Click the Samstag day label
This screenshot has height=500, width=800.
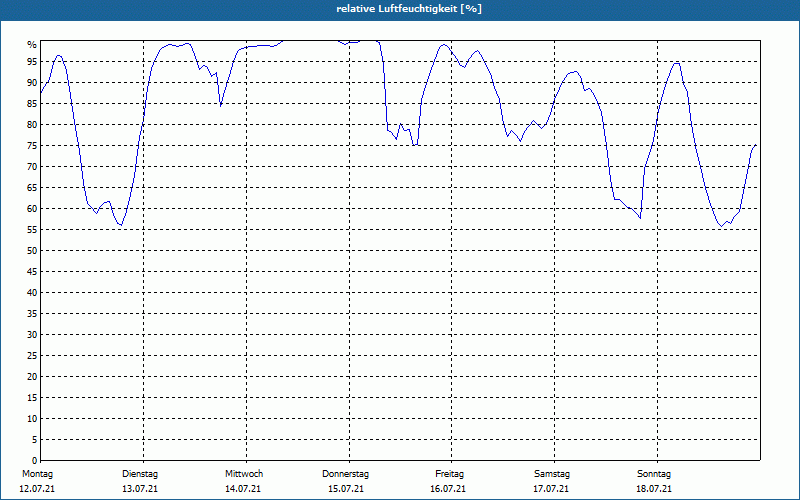pyautogui.click(x=552, y=474)
